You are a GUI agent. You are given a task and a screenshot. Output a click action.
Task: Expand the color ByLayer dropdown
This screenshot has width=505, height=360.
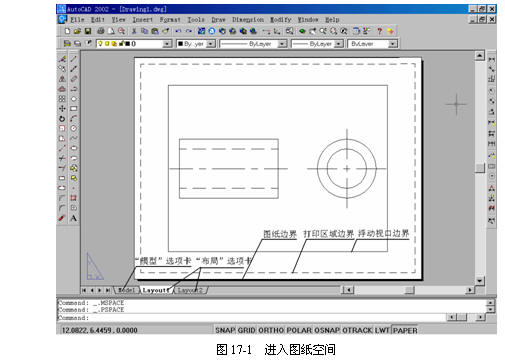click(x=211, y=44)
